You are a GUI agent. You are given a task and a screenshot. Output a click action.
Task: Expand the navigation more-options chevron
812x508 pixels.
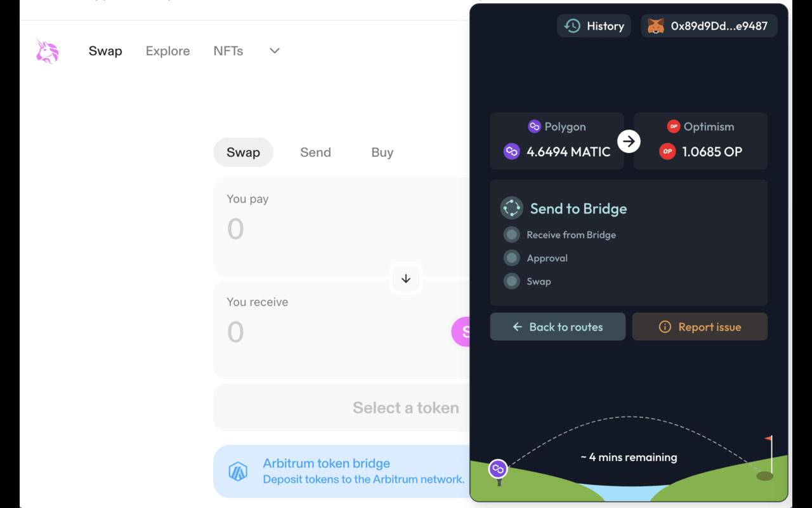[x=275, y=51]
